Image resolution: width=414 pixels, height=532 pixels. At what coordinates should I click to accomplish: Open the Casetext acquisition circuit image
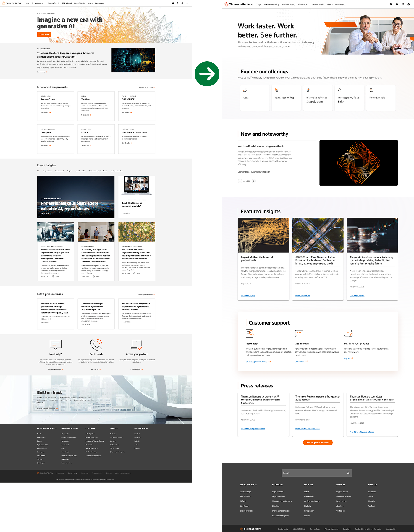[133, 60]
